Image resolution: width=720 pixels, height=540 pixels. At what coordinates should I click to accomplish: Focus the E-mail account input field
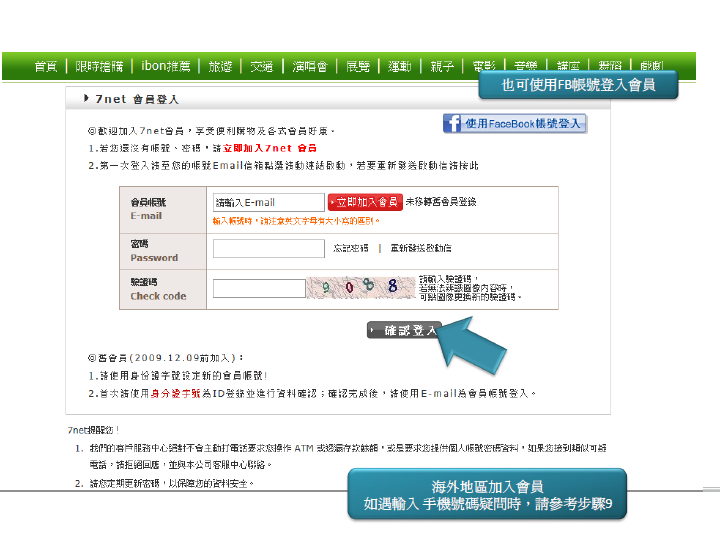(x=268, y=202)
